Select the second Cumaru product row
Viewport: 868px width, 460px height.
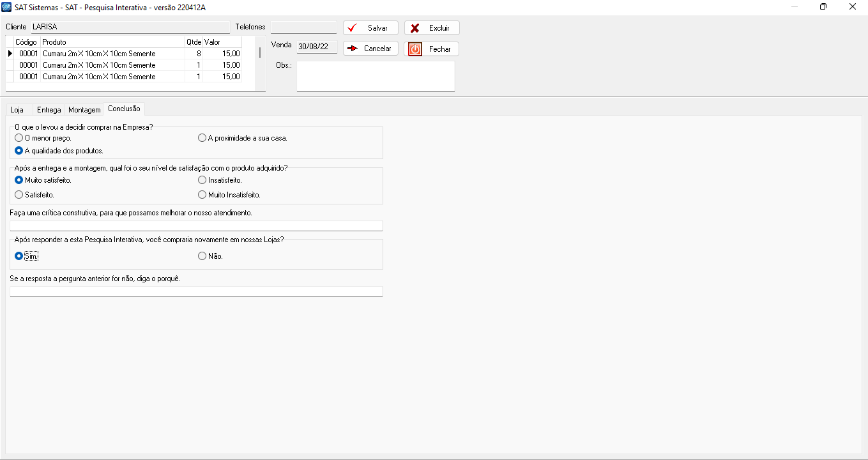click(x=99, y=65)
